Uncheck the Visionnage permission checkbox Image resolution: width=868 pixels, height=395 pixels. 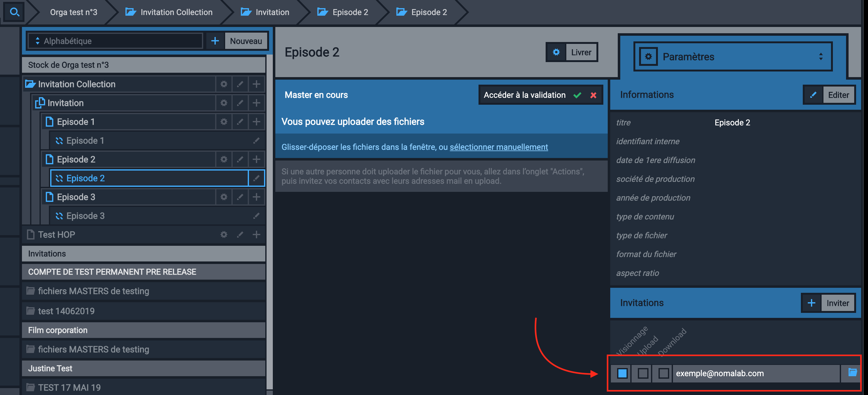(x=622, y=373)
